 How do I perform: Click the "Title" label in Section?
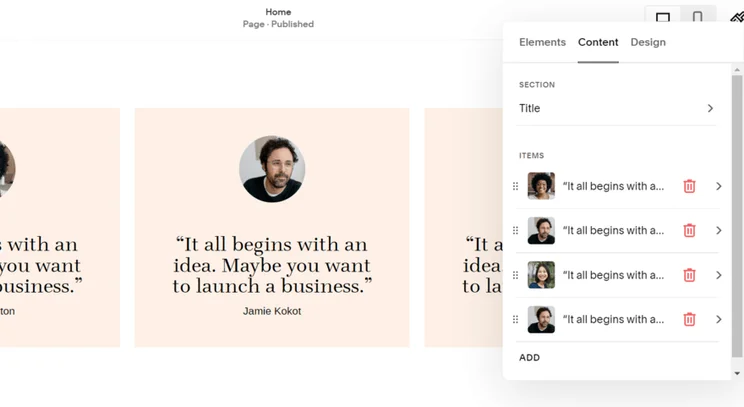coord(530,108)
